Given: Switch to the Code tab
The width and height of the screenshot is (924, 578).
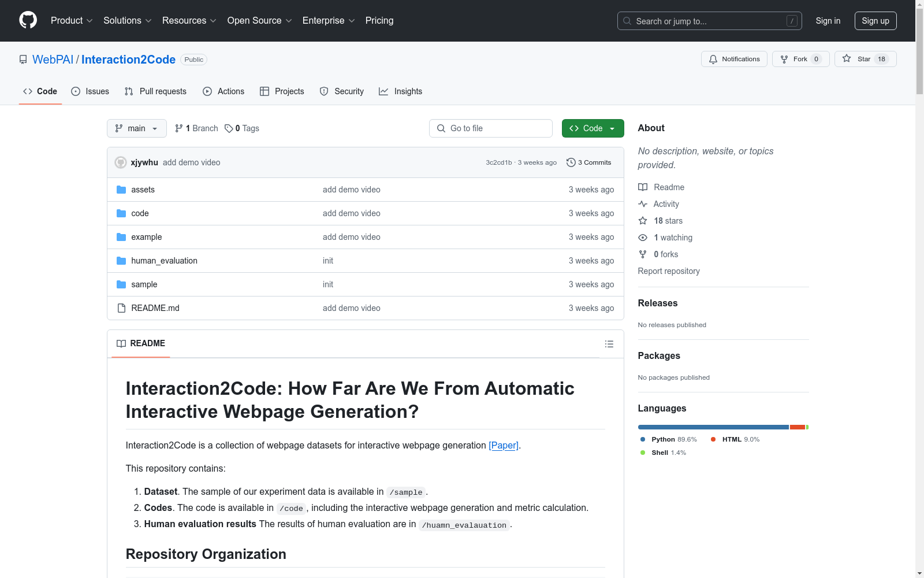Looking at the screenshot, I should tap(40, 91).
